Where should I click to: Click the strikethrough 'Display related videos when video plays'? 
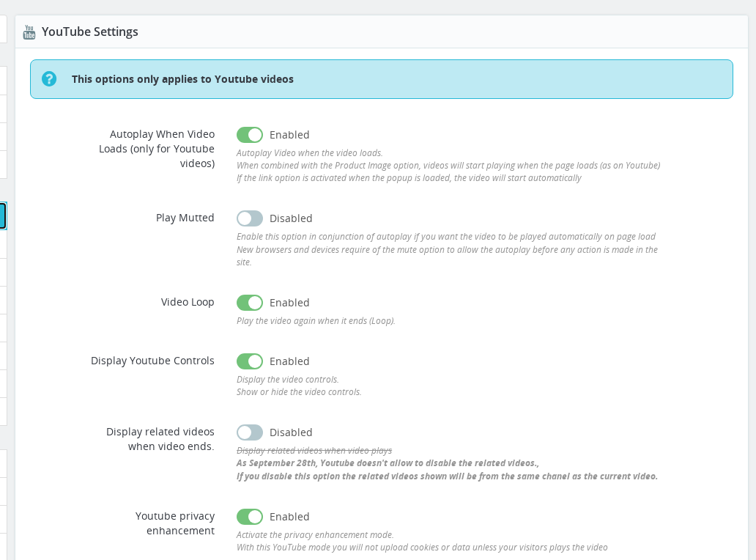[x=314, y=451]
